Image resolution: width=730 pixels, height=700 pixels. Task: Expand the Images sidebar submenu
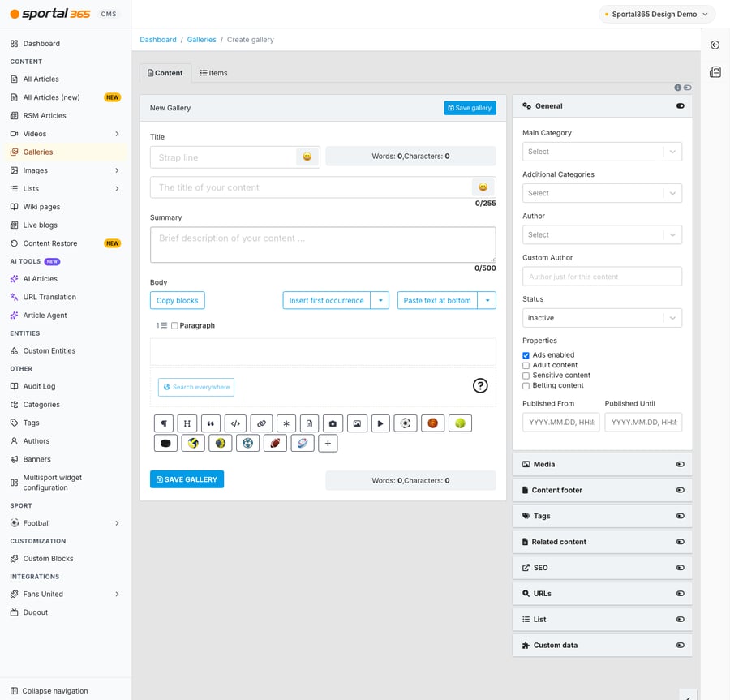118,170
